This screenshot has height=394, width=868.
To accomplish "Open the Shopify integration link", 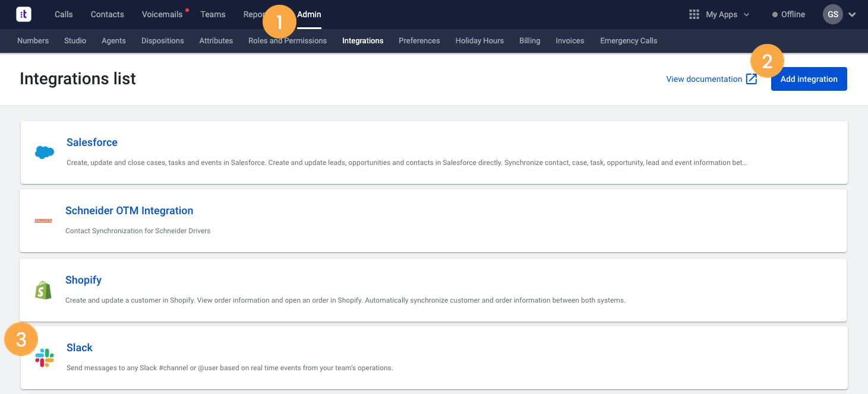I will click(x=84, y=280).
